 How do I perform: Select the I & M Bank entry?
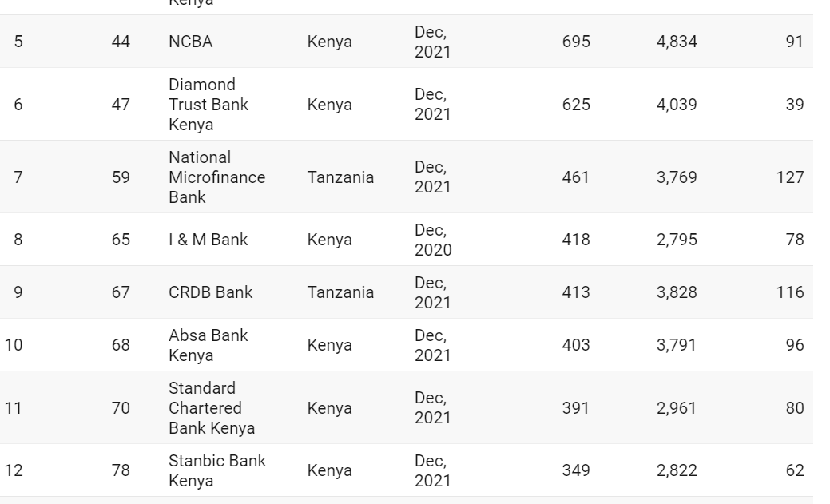tap(208, 240)
